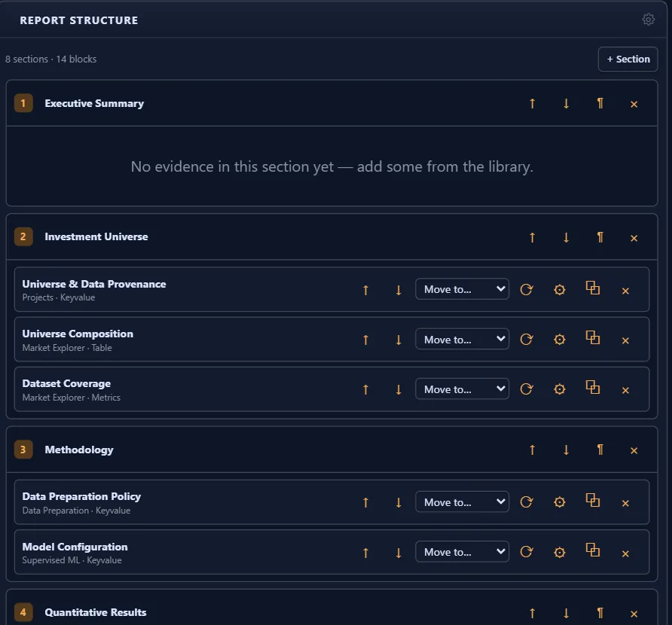This screenshot has width=672, height=625.
Task: Refresh Dataset Coverage block
Action: tap(527, 389)
